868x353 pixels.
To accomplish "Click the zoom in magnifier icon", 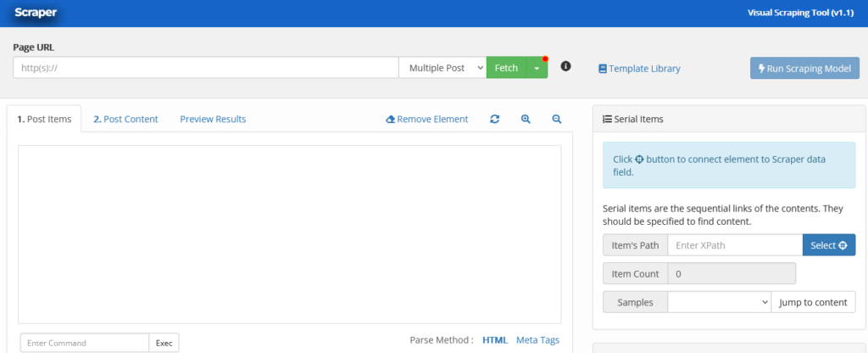I will coord(526,120).
